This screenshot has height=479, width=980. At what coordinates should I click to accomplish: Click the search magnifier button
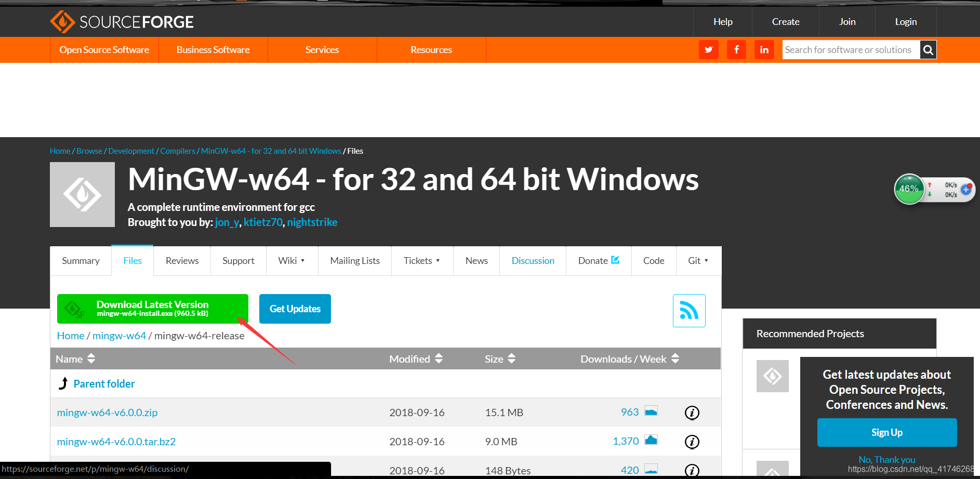tap(928, 50)
